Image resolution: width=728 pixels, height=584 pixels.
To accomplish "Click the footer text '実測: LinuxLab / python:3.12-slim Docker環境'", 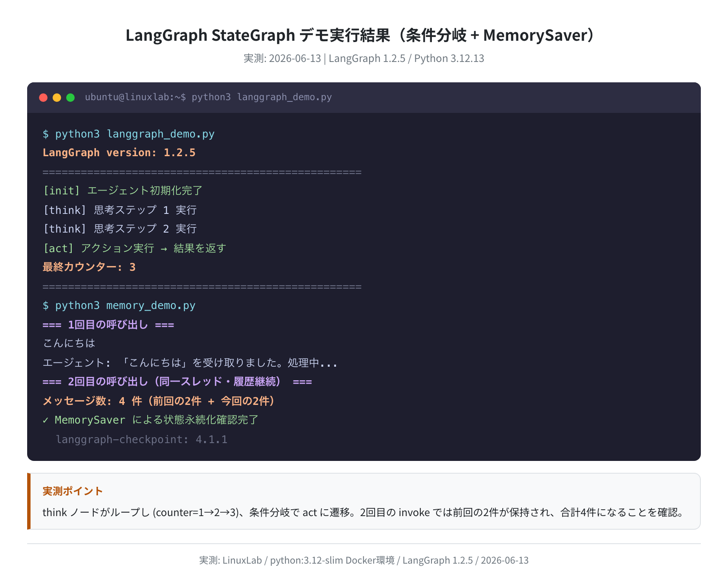I will [x=297, y=560].
